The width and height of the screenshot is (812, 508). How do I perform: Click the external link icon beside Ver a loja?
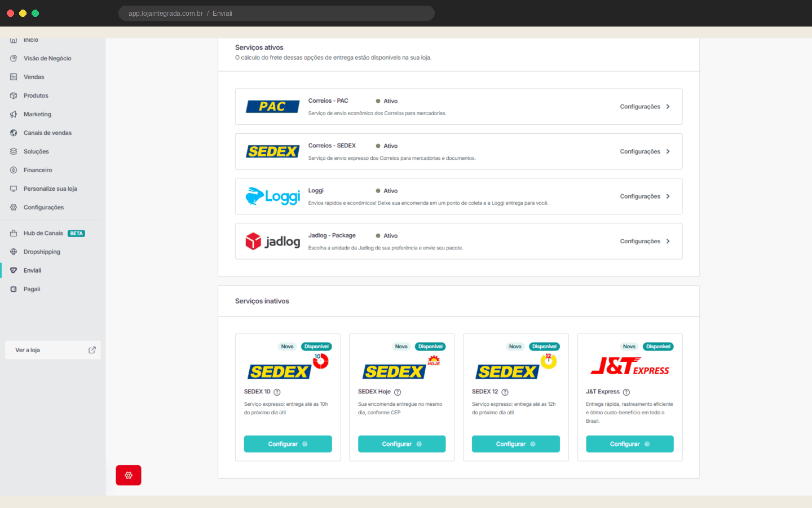click(x=92, y=350)
